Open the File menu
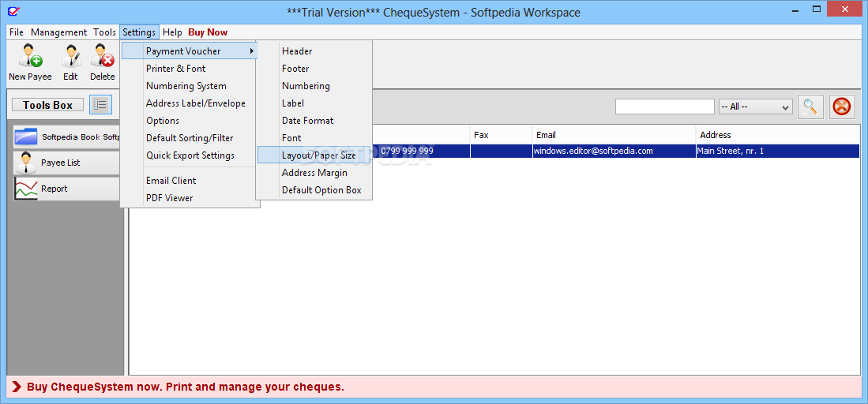Image resolution: width=868 pixels, height=404 pixels. (x=17, y=32)
